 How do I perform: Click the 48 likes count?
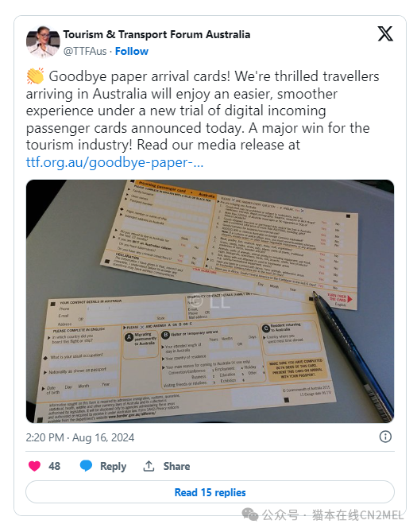tap(54, 466)
